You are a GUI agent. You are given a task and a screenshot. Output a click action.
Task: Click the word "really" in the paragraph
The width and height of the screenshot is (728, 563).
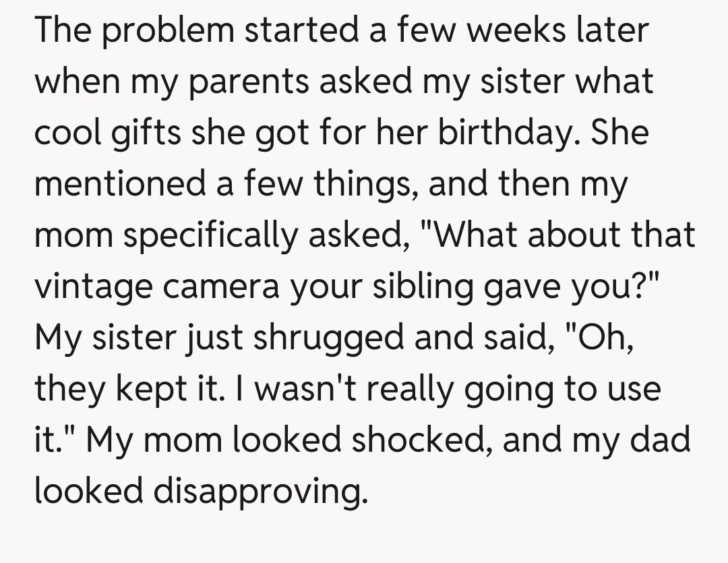[411, 390]
